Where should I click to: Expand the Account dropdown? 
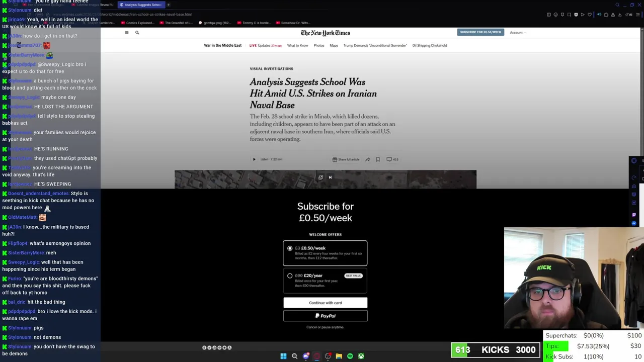click(x=518, y=33)
